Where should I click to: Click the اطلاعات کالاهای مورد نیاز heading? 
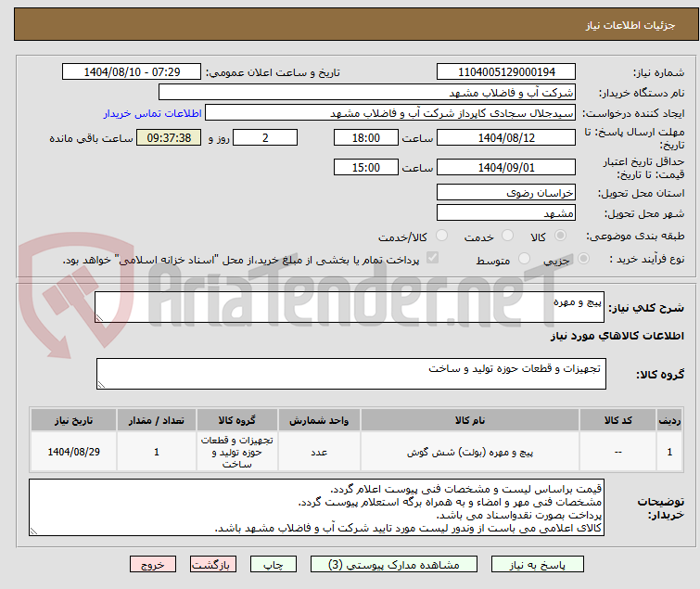pyautogui.click(x=617, y=336)
